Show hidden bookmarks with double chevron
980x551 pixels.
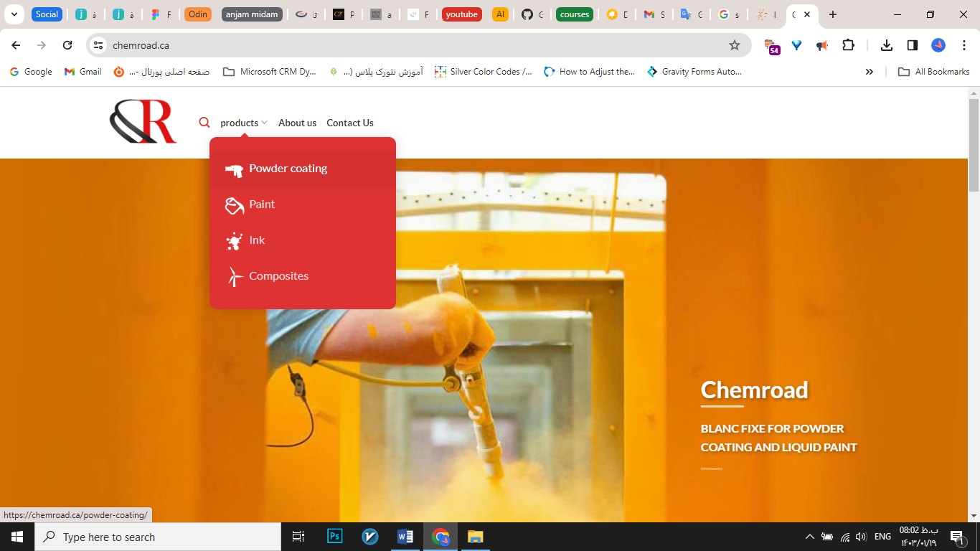pos(870,72)
